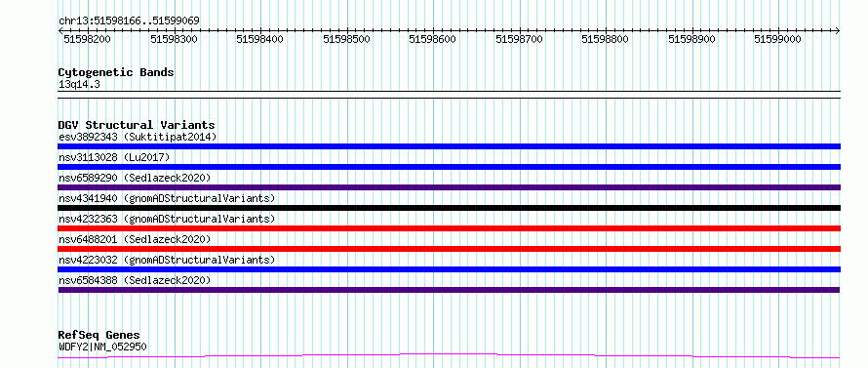Click the chr13:51598166..51599069 region label
This screenshot has width=868, height=368.
pos(129,21)
